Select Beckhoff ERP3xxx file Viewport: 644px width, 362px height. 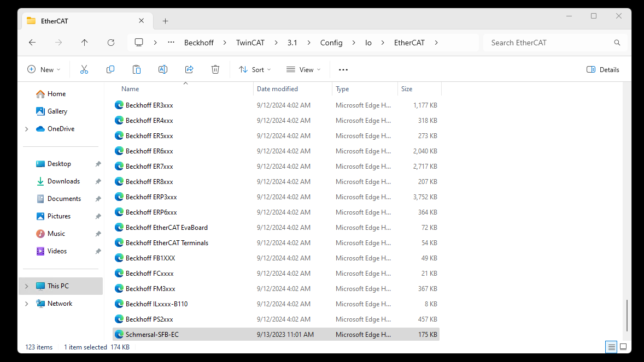(276, 197)
